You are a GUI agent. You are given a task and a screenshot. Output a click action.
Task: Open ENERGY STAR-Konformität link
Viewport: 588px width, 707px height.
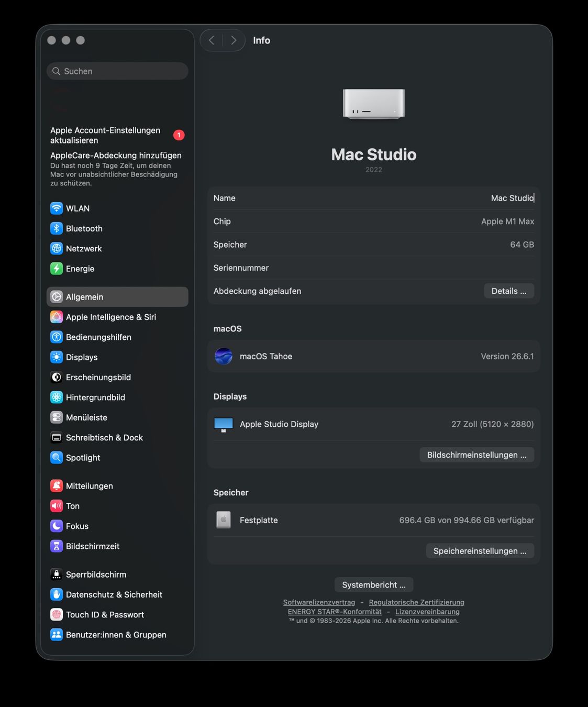pyautogui.click(x=335, y=612)
